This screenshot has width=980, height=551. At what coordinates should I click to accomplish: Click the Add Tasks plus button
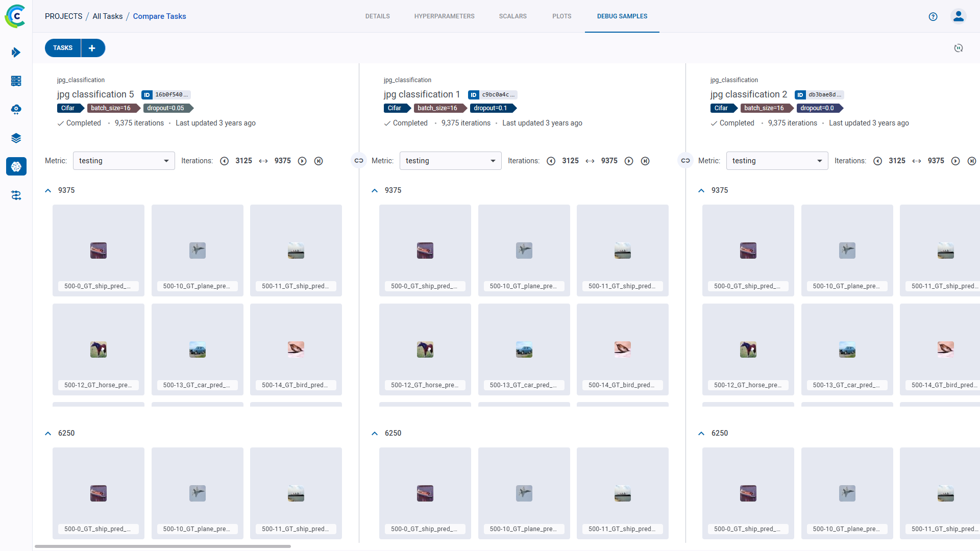(92, 48)
